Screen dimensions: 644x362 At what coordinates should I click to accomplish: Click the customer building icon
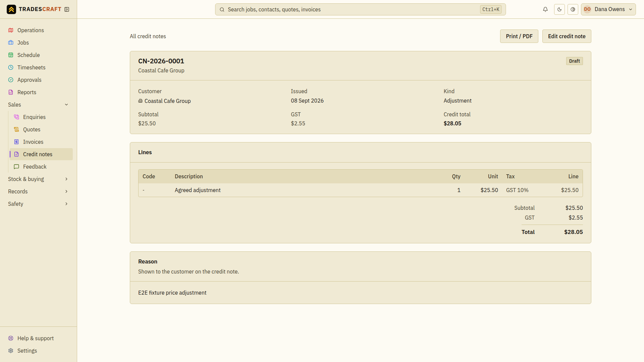click(140, 101)
